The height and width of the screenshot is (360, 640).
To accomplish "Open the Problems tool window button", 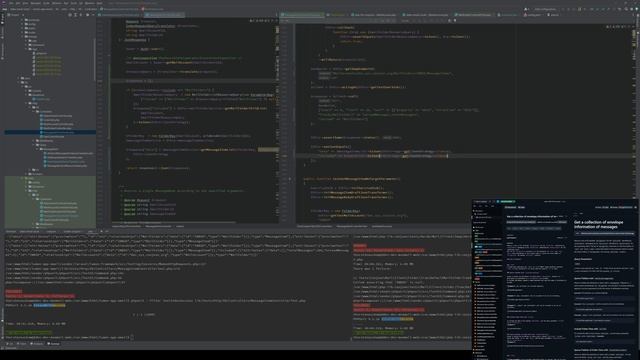I will click(x=38, y=344).
